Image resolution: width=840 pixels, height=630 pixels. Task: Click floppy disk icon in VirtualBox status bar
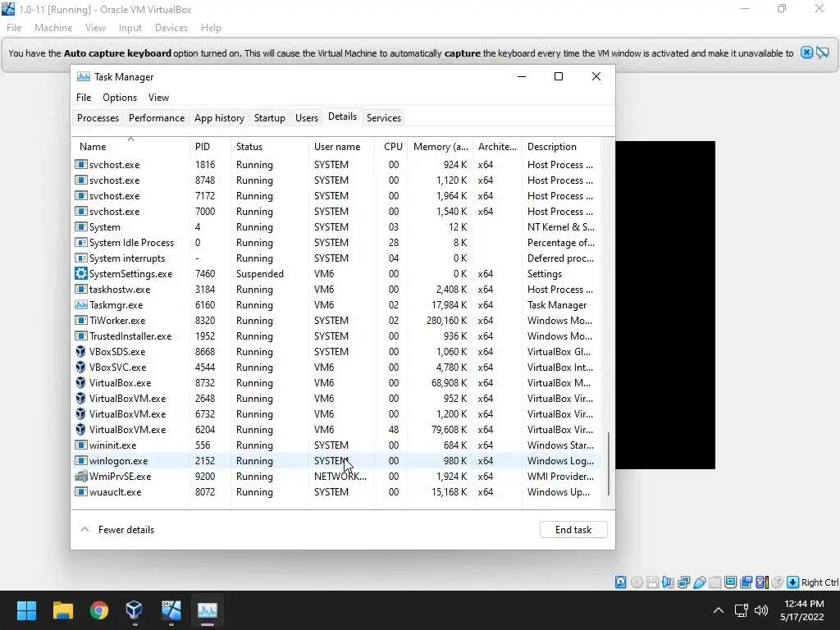coord(652,582)
